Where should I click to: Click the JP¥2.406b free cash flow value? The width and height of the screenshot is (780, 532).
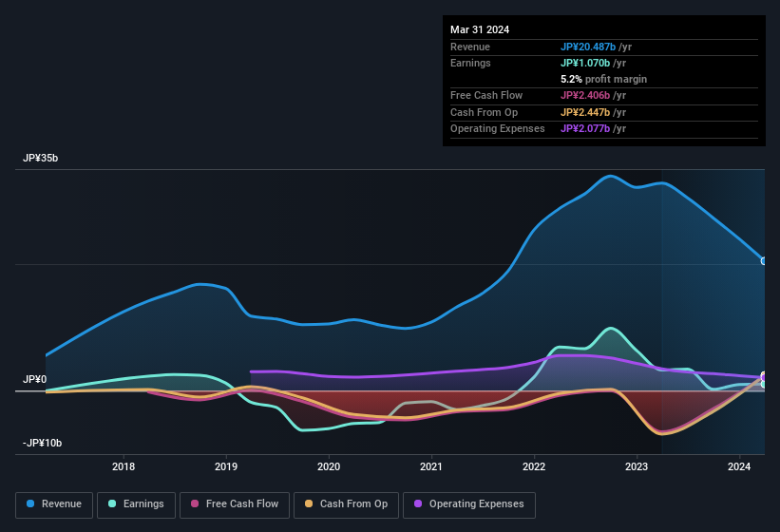(585, 95)
